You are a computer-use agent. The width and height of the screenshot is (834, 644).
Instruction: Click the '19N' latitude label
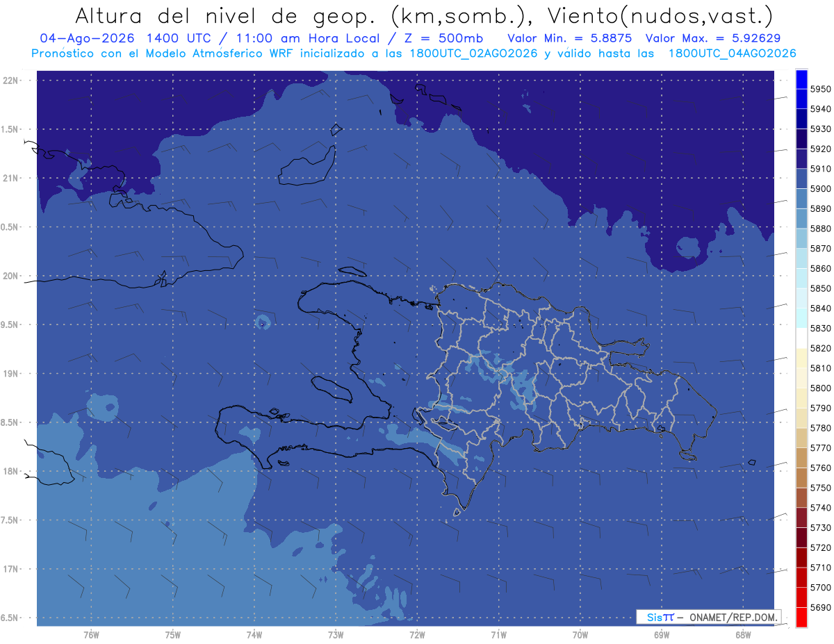pyautogui.click(x=10, y=374)
